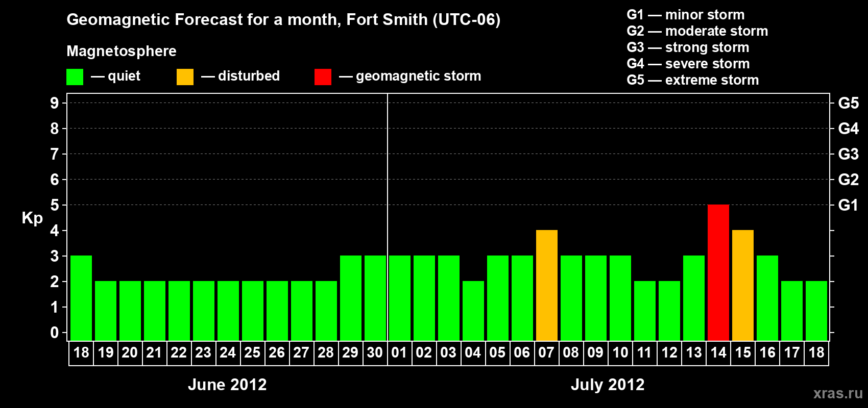868x408 pixels.
Task: Click the 'G5 — extreme storm' legend text
Action: [693, 80]
